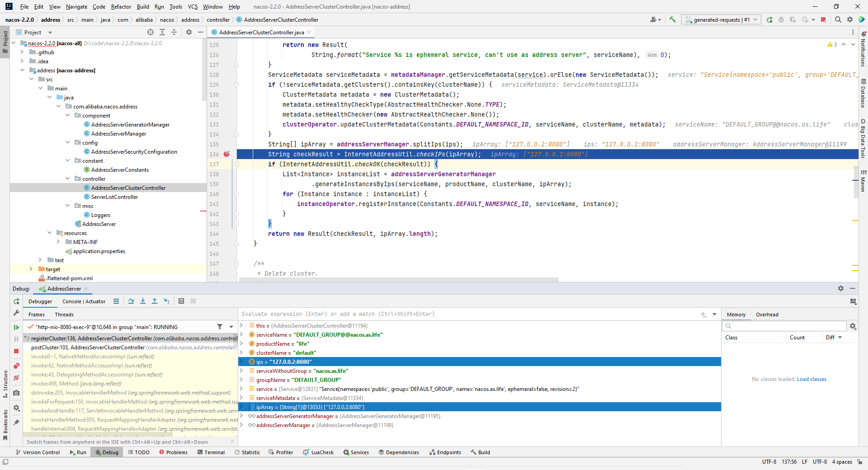Click the Step Over debugger icon
868x470 pixels.
point(131,301)
